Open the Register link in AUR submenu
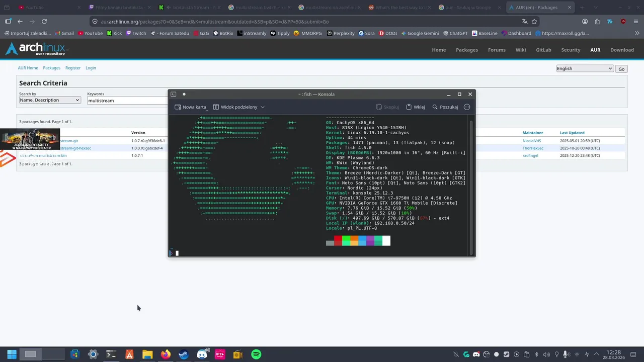The height and width of the screenshot is (362, 644). click(73, 68)
